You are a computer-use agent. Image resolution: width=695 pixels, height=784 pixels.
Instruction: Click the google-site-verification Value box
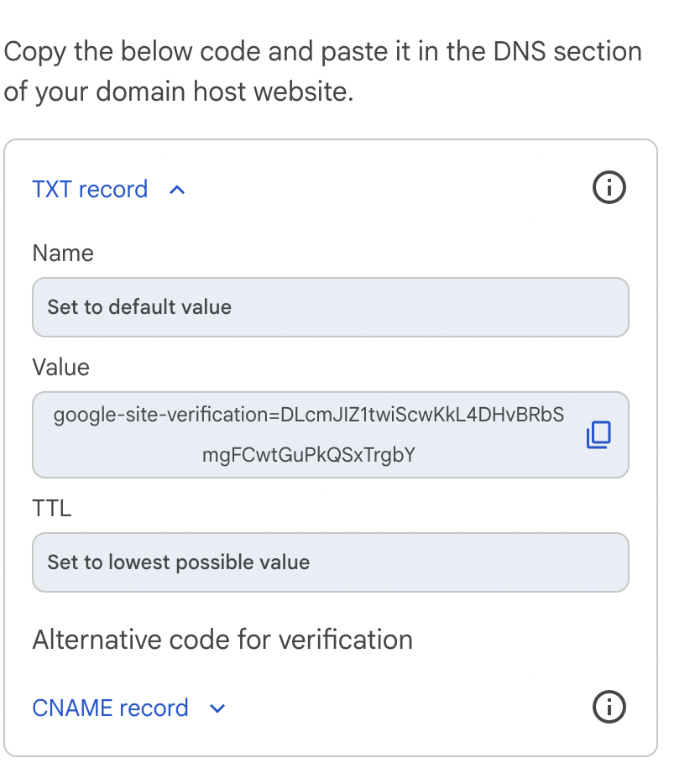[309, 434]
